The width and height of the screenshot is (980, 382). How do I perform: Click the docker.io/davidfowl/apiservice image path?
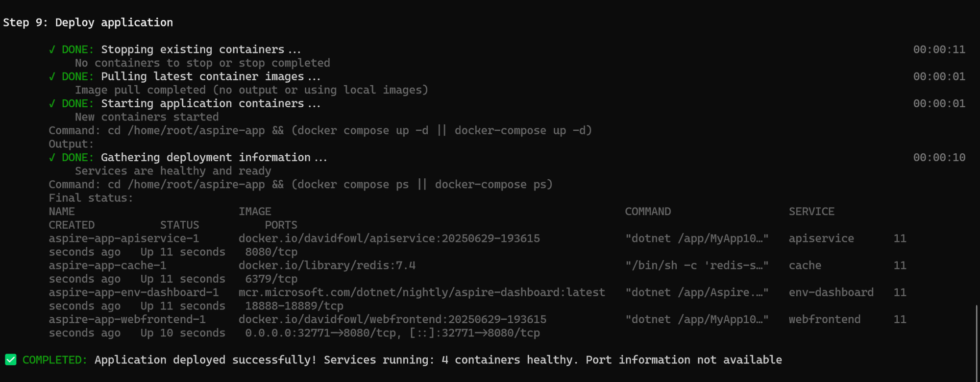tap(389, 239)
